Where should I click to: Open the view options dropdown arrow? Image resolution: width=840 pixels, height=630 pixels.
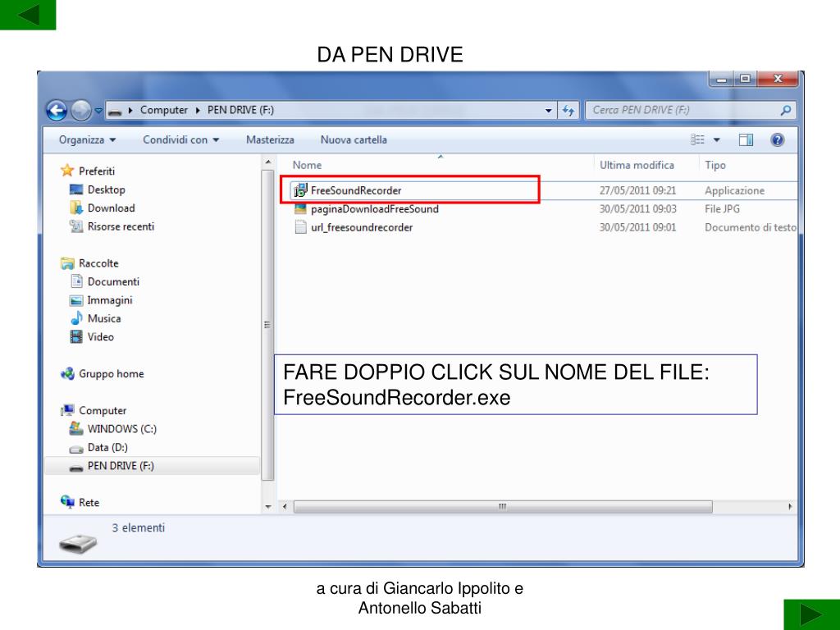pos(717,140)
